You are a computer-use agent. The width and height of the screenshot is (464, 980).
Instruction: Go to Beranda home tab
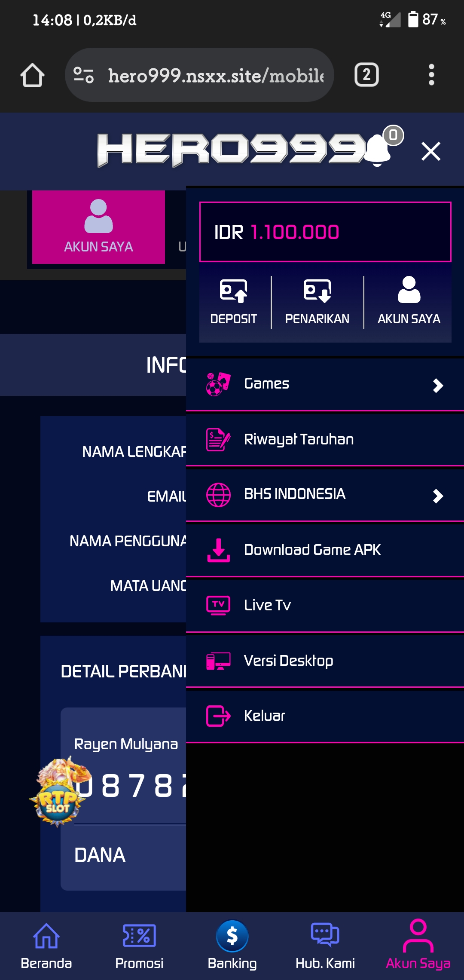click(x=46, y=944)
